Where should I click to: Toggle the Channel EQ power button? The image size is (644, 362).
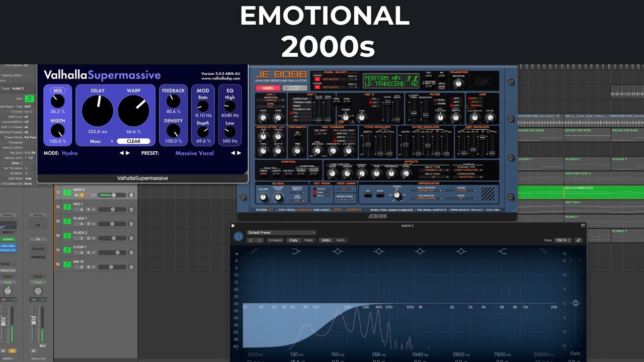238,236
